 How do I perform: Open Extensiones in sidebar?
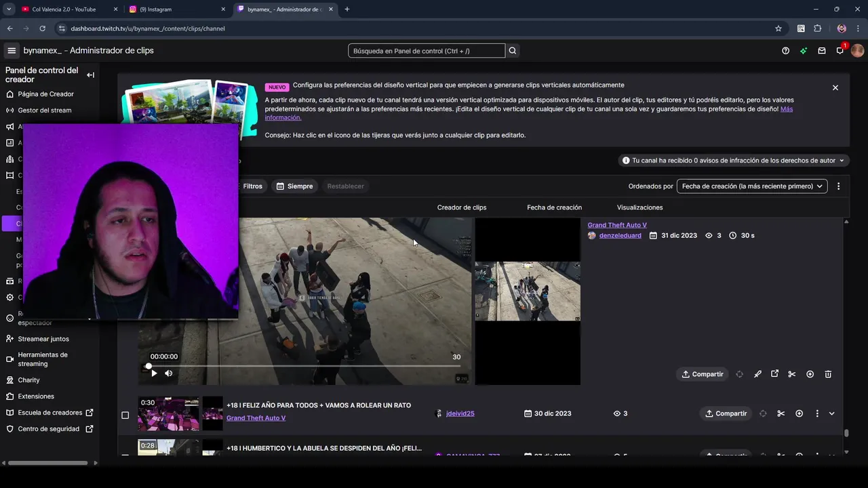tap(36, 396)
